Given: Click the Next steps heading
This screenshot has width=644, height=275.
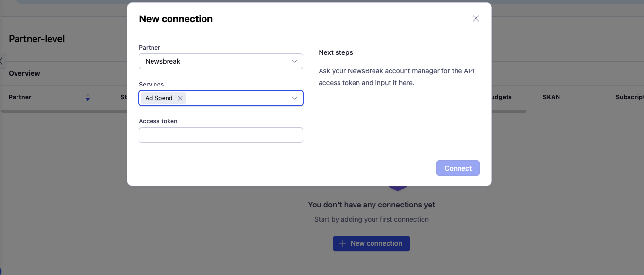Looking at the screenshot, I should (x=336, y=52).
